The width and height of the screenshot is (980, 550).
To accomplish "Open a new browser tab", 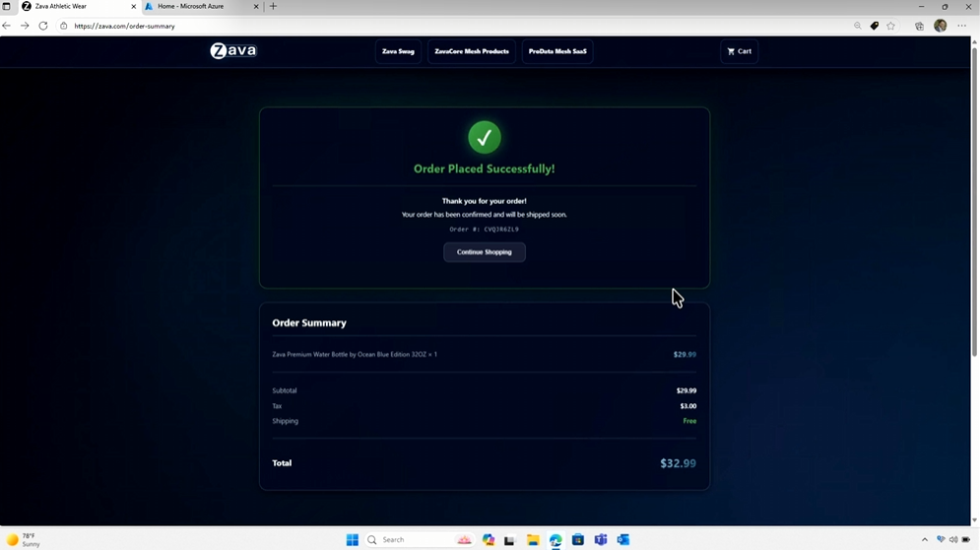I will (x=273, y=6).
